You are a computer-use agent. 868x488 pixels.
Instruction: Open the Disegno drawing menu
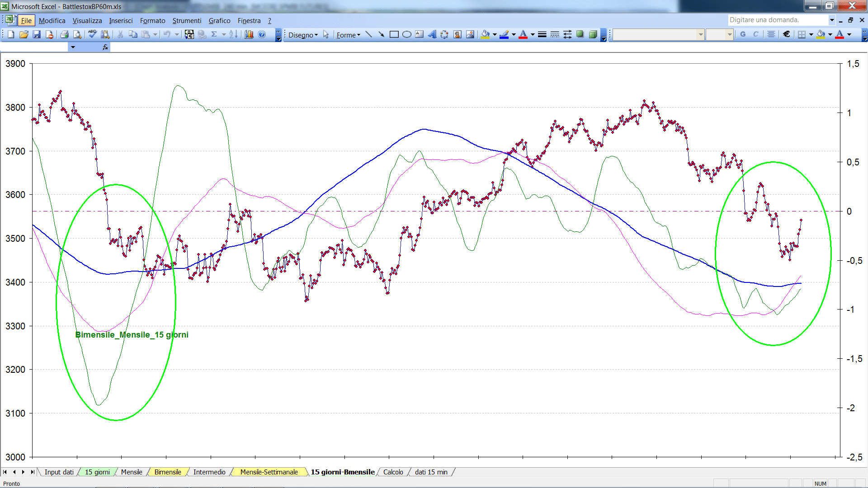tap(303, 35)
